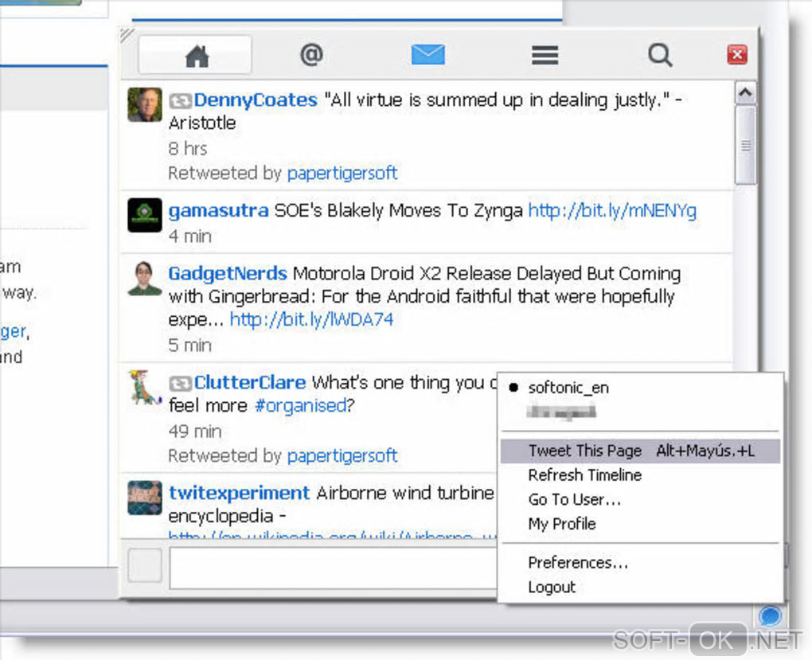Click the '49 min' timestamp
The height and width of the screenshot is (660, 812).
[195, 432]
